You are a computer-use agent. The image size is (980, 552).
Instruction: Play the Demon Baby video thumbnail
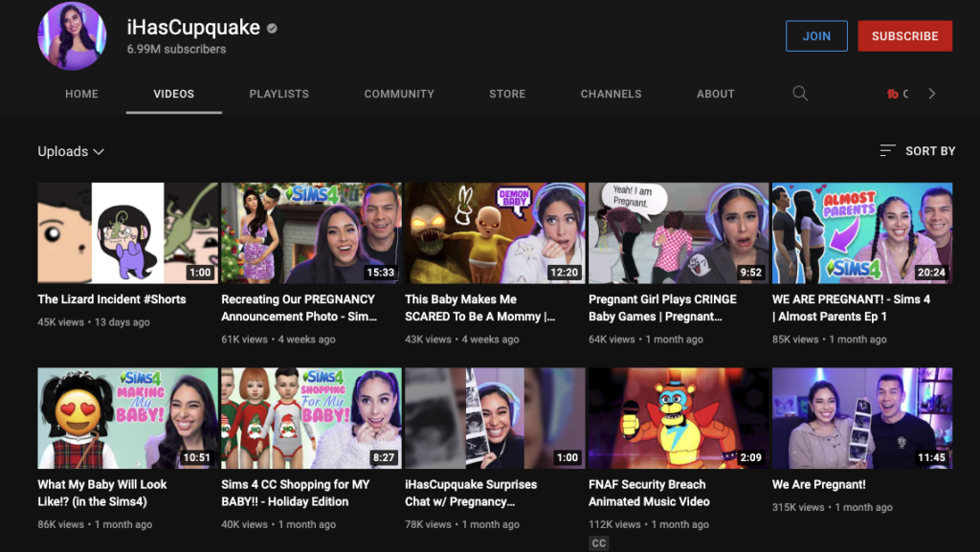(x=495, y=232)
